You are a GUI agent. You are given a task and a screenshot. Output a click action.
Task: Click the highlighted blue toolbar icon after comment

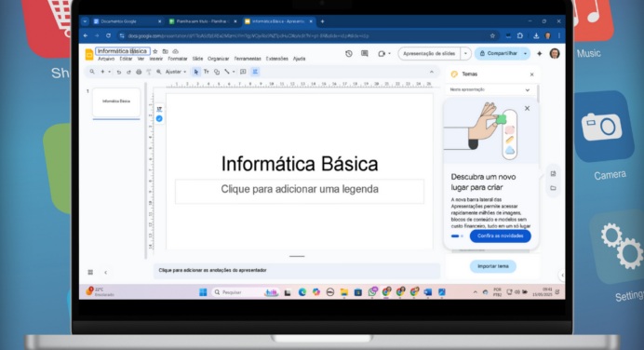[255, 72]
